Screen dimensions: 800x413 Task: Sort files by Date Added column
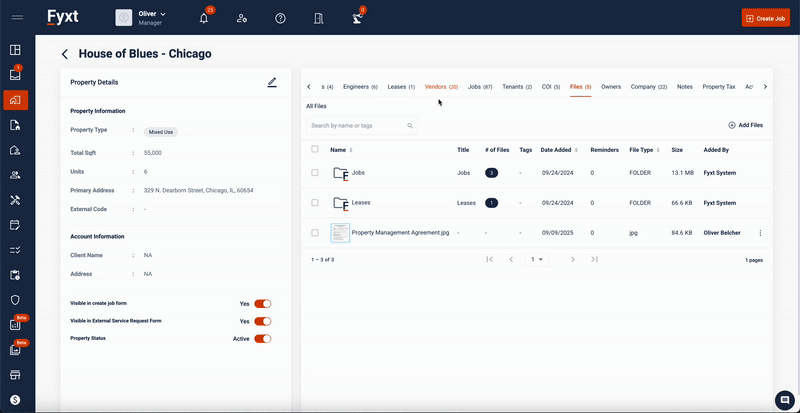(559, 150)
